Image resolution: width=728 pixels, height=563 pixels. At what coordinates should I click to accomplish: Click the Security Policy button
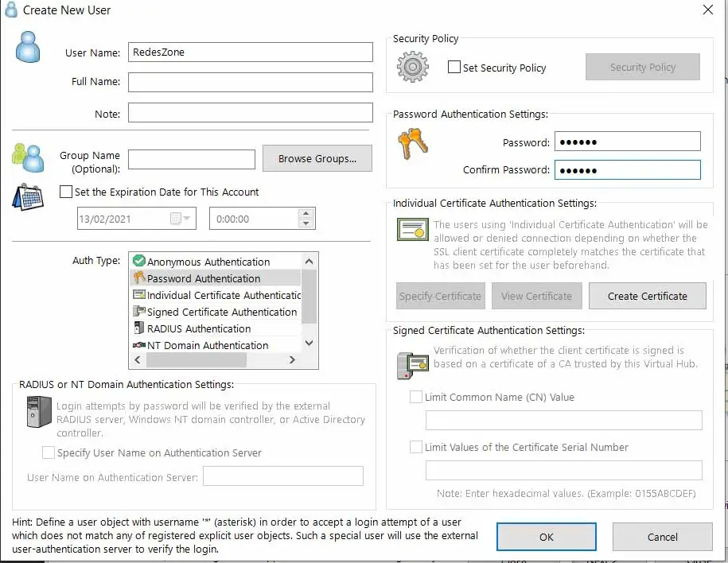pos(643,67)
